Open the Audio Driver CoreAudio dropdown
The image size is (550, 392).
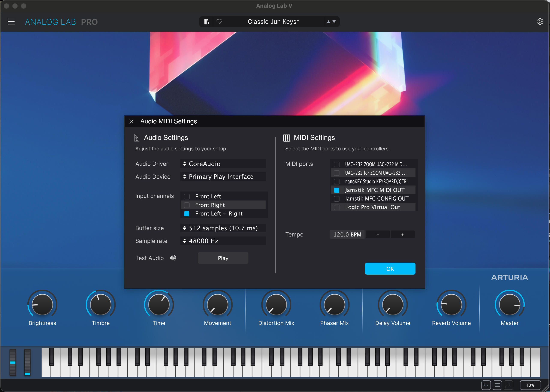click(x=223, y=164)
